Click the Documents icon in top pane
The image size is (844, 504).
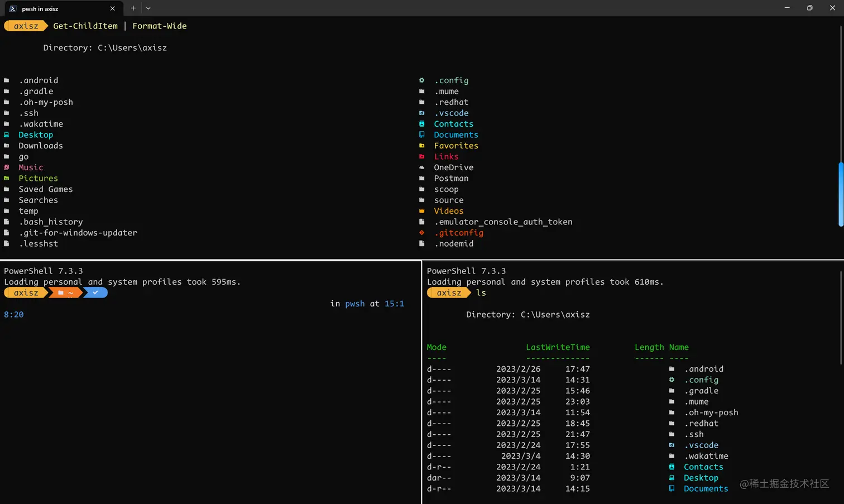(x=422, y=135)
